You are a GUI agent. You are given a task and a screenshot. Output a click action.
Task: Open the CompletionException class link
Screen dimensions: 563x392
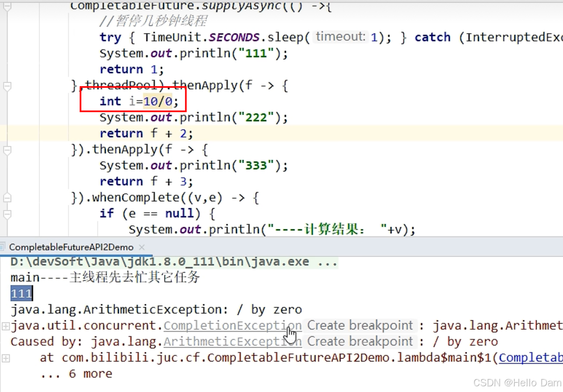coord(233,326)
